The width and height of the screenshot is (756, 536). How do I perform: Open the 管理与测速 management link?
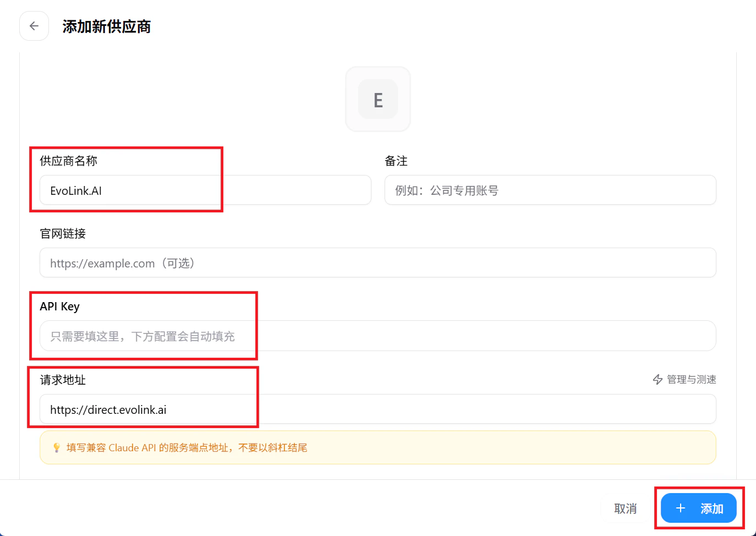(x=689, y=379)
